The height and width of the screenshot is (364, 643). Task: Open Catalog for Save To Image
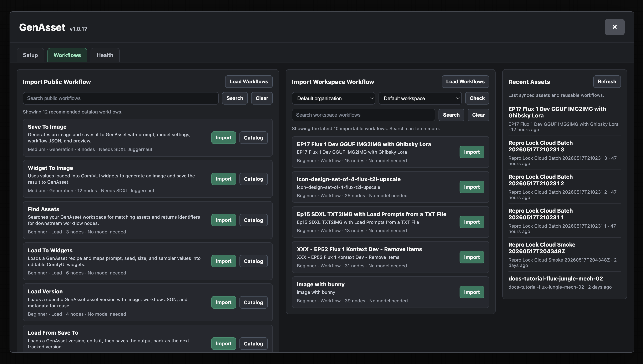tap(253, 138)
